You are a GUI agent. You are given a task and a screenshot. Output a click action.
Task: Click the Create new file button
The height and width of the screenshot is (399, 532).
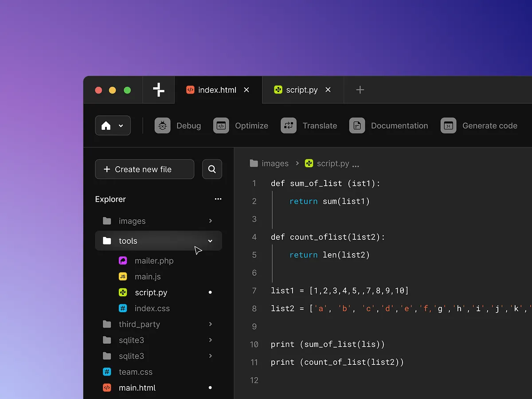(x=144, y=169)
